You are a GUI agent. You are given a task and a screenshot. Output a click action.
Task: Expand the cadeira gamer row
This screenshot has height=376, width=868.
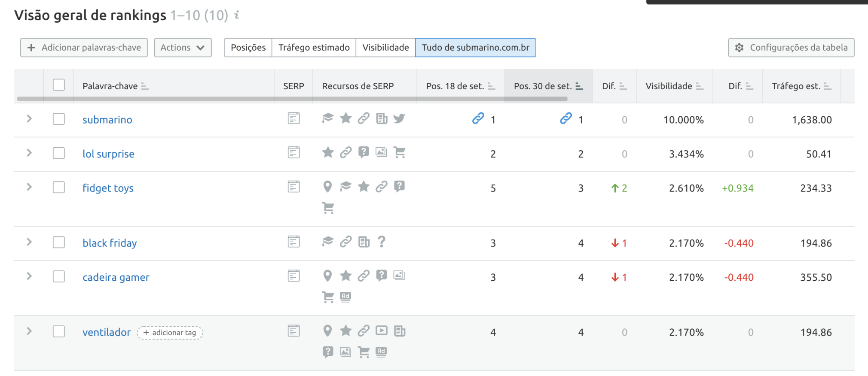(x=29, y=276)
